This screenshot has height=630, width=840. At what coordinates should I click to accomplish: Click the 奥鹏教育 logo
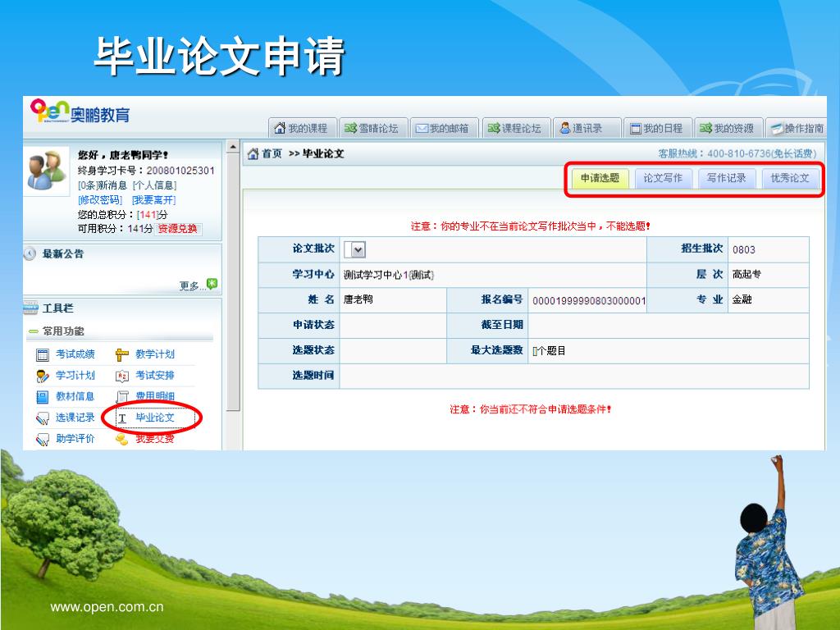(x=80, y=112)
